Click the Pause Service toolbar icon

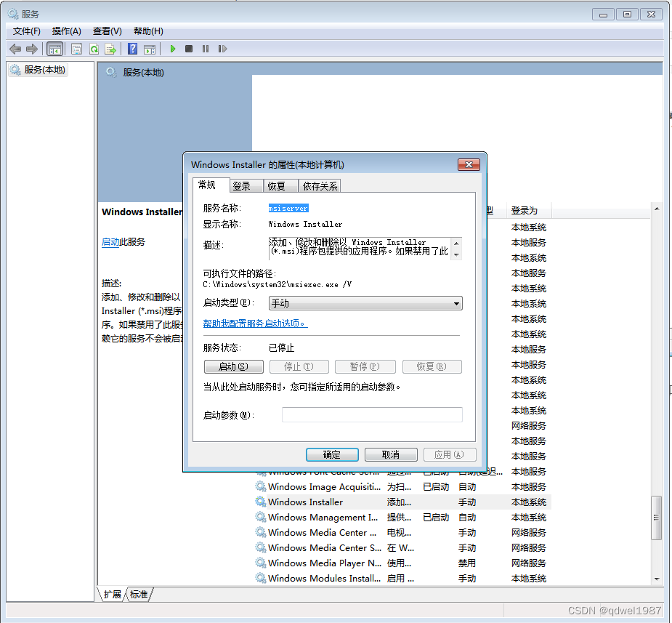pos(206,49)
